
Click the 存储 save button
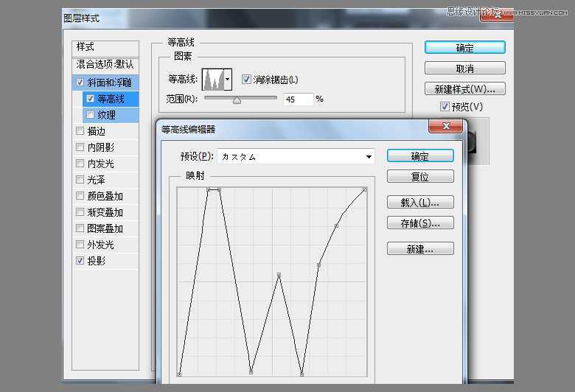420,223
